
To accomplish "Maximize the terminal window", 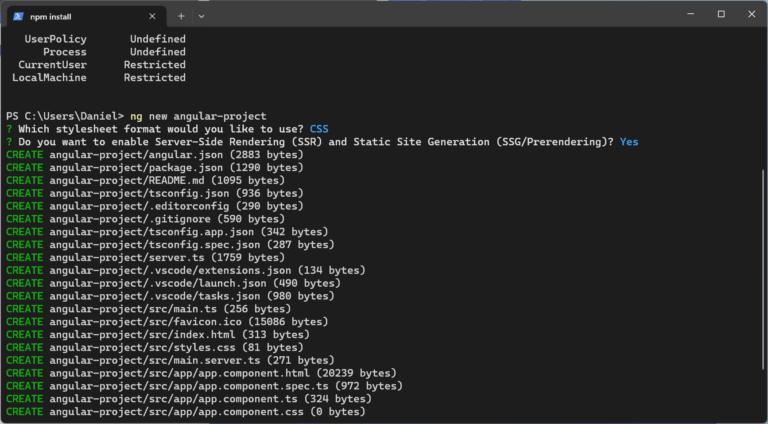I will [x=721, y=14].
